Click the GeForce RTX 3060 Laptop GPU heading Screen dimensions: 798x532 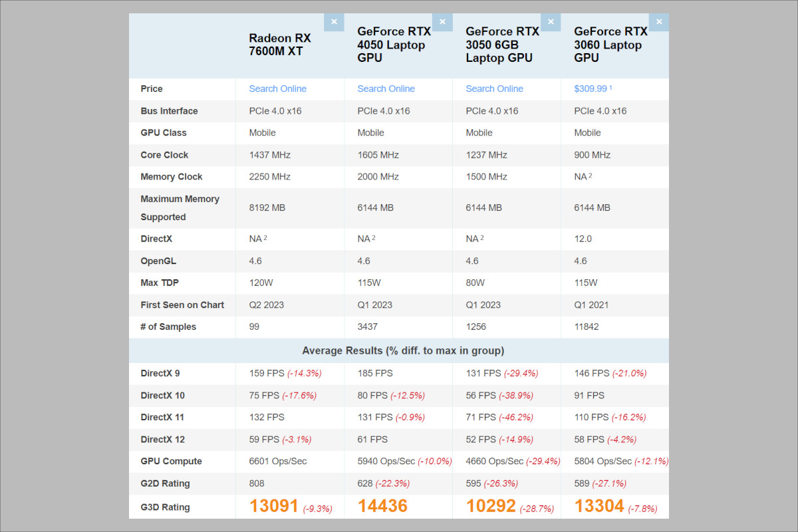610,45
